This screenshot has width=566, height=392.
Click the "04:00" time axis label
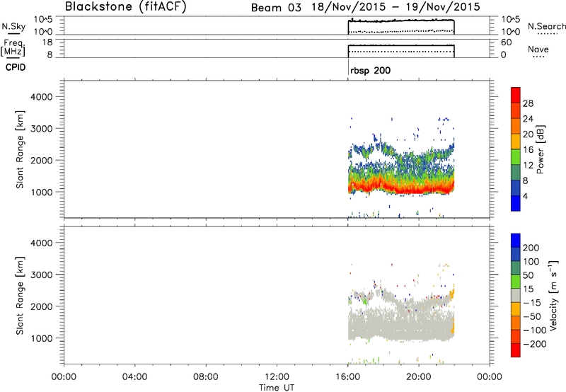point(134,377)
